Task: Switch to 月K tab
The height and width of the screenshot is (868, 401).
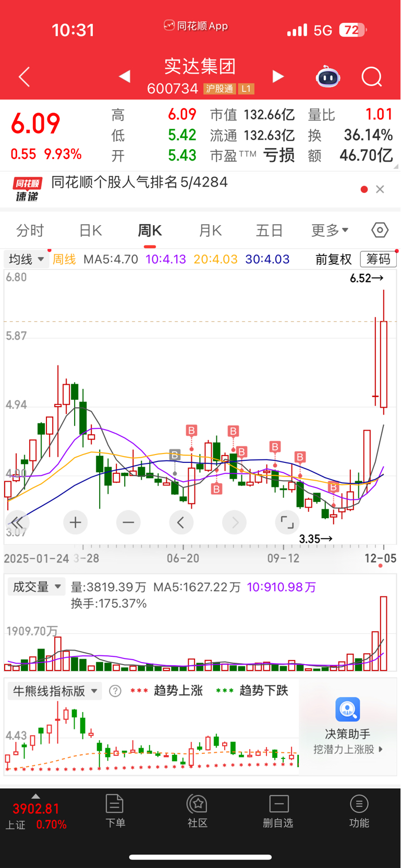Action: (x=210, y=230)
